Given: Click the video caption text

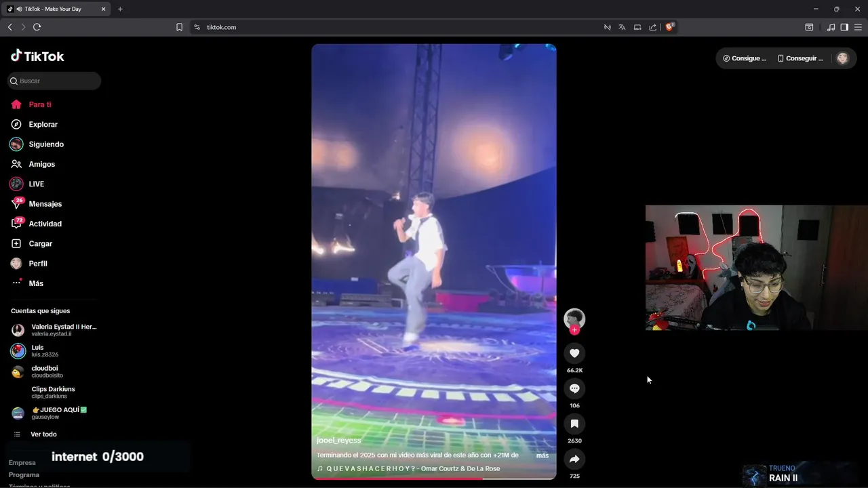Looking at the screenshot, I should pyautogui.click(x=418, y=455).
